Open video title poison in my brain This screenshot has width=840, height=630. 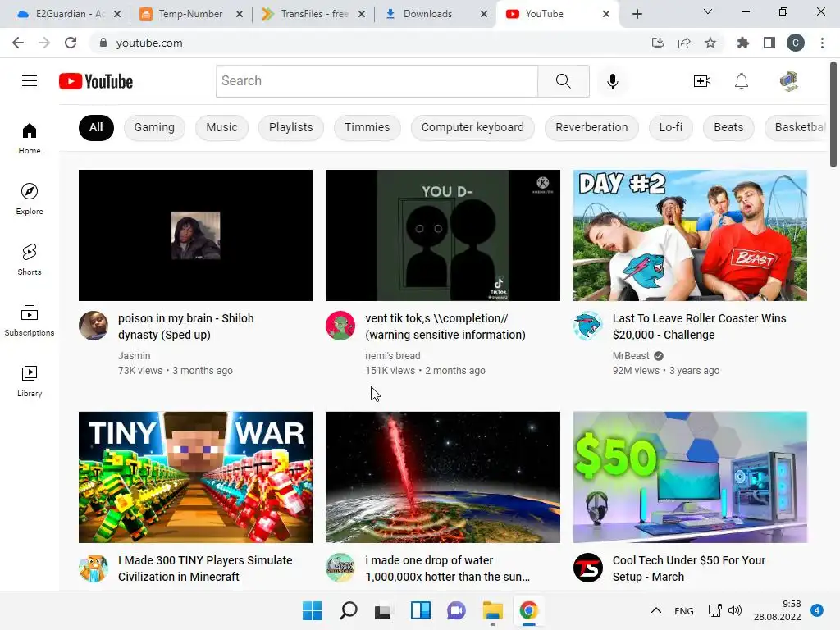click(x=186, y=326)
